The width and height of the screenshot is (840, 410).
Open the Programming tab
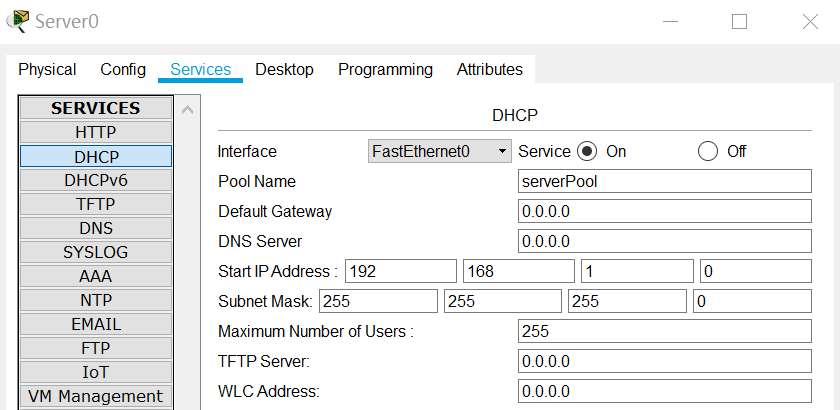[x=385, y=70]
